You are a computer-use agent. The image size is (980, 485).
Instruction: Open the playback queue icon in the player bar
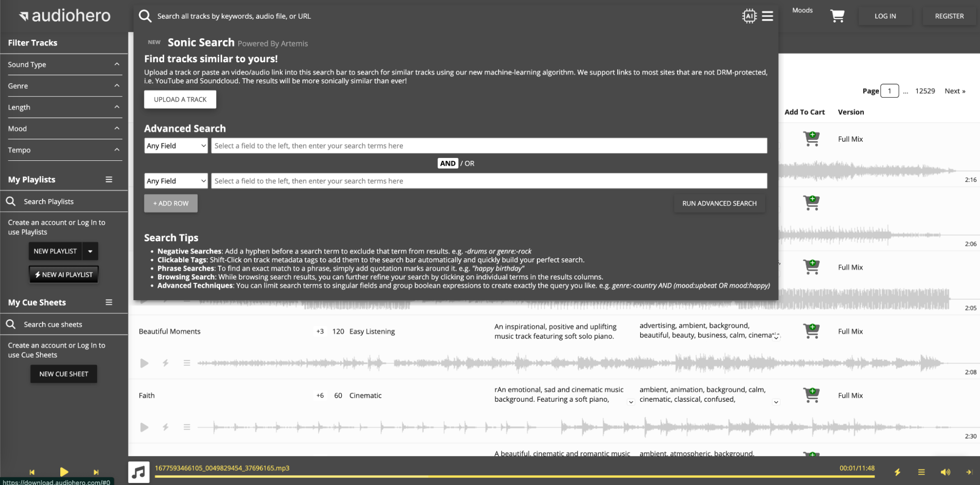tap(921, 472)
